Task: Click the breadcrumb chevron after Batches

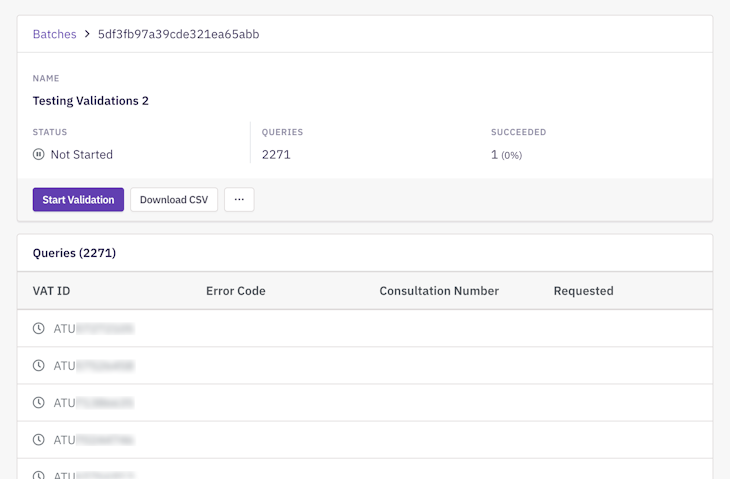Action: tap(87, 34)
